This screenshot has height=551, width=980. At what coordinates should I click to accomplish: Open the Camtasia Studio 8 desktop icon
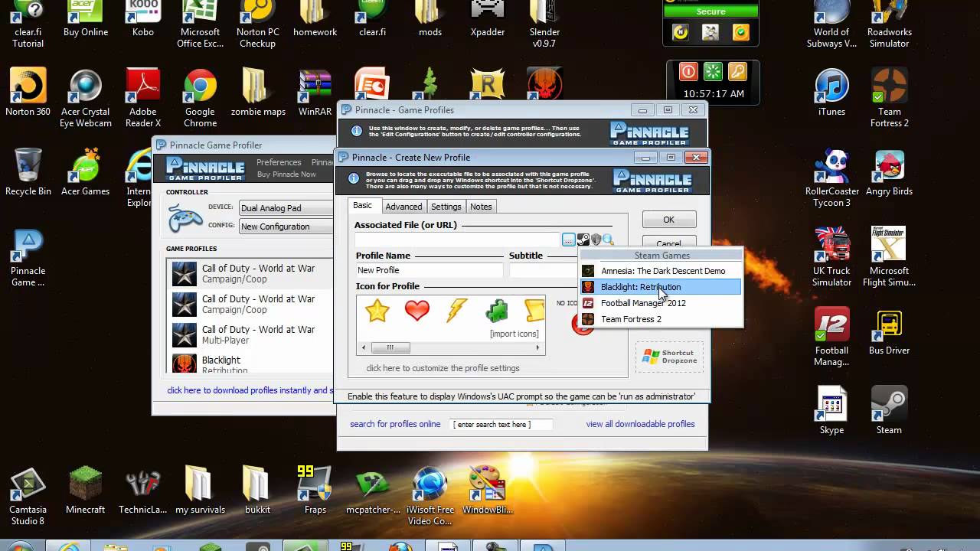point(28,496)
